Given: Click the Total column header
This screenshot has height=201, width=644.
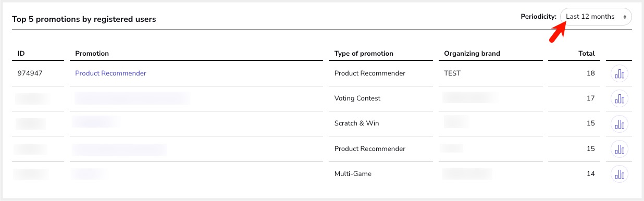Looking at the screenshot, I should tap(586, 53).
